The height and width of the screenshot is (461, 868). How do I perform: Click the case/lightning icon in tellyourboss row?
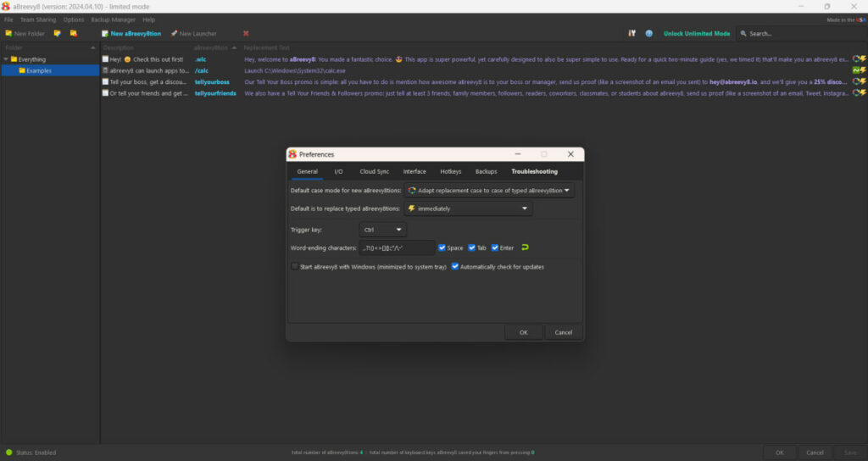[x=860, y=82]
